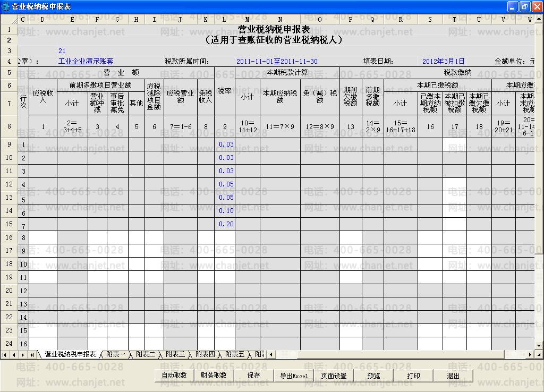Image resolution: width=544 pixels, height=392 pixels.
Task: Click row-number cell 行次 10
Action: coord(23,264)
